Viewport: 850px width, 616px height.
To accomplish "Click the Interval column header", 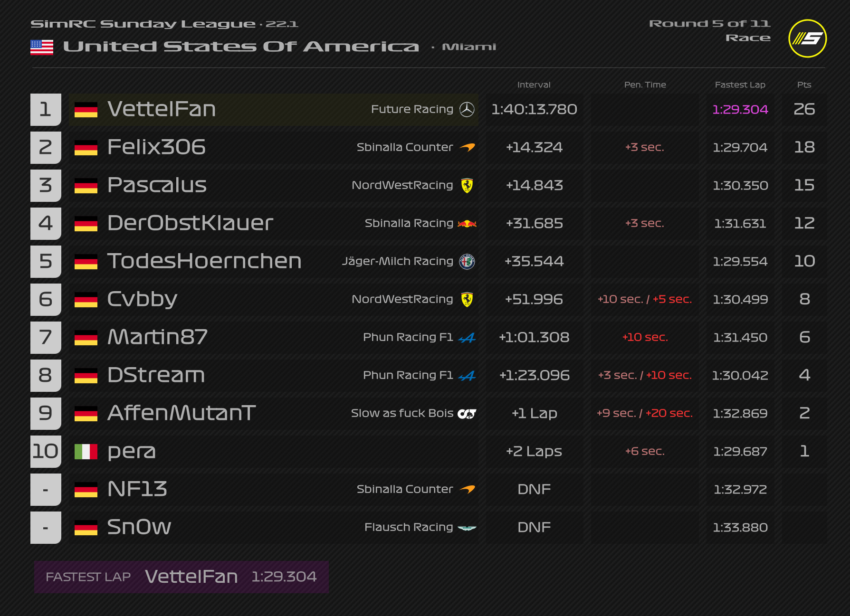I will coord(534,85).
